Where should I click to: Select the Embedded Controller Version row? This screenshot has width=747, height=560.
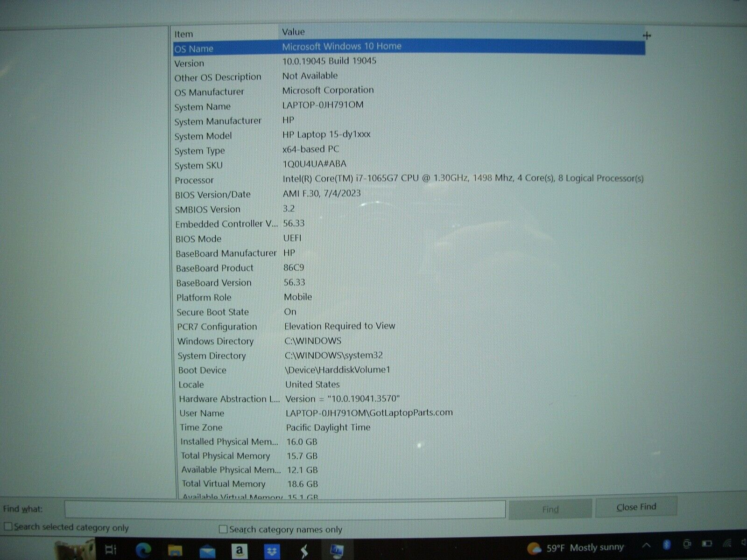pos(409,224)
